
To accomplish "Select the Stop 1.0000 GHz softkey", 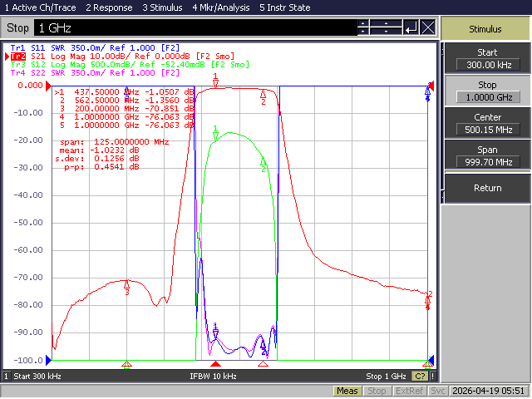I will tap(487, 91).
